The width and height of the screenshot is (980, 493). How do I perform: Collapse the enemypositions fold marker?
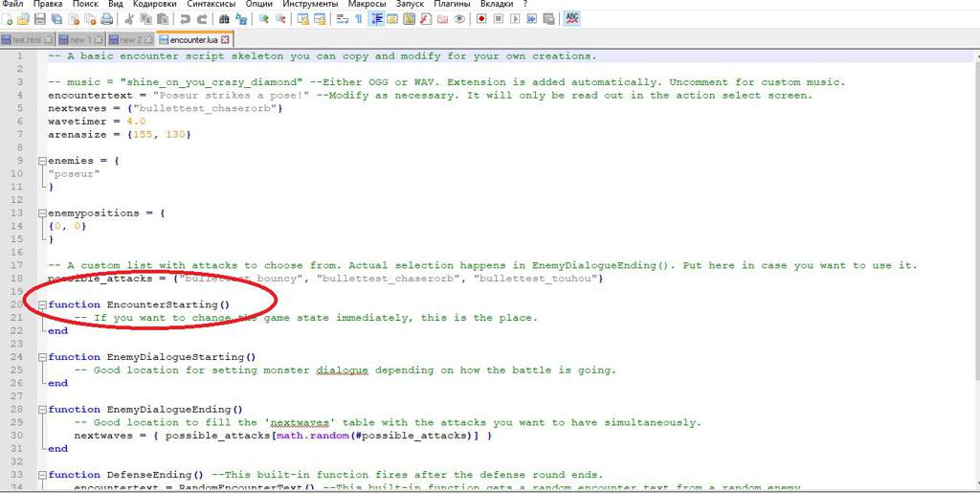point(42,213)
